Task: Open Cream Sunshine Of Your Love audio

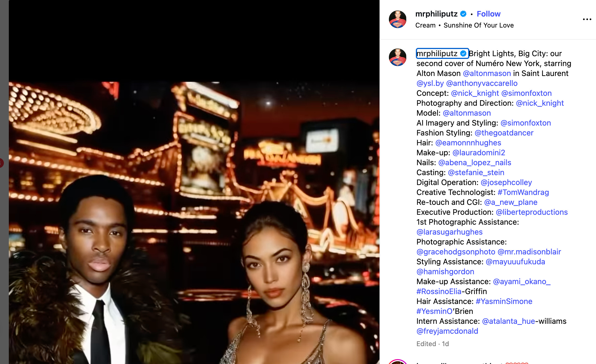Action: tap(464, 25)
